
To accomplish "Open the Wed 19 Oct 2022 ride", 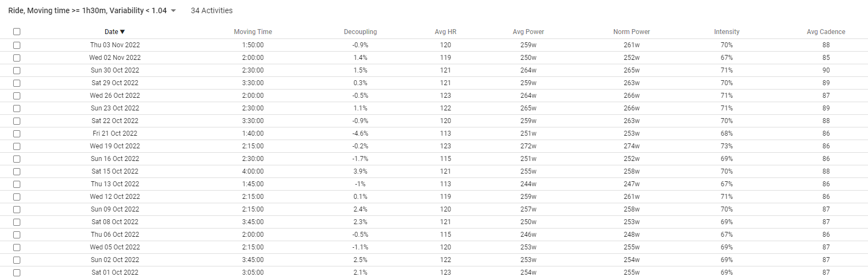I will pyautogui.click(x=115, y=146).
